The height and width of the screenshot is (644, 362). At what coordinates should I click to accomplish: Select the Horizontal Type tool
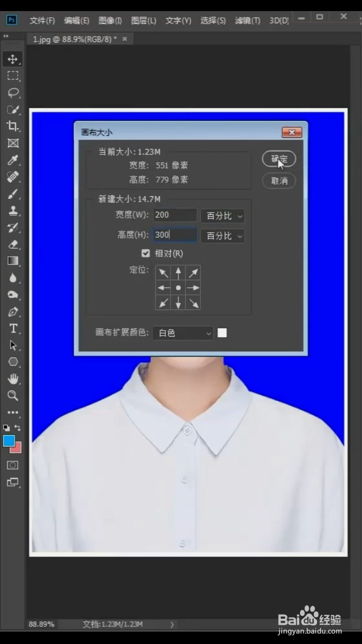click(x=13, y=329)
